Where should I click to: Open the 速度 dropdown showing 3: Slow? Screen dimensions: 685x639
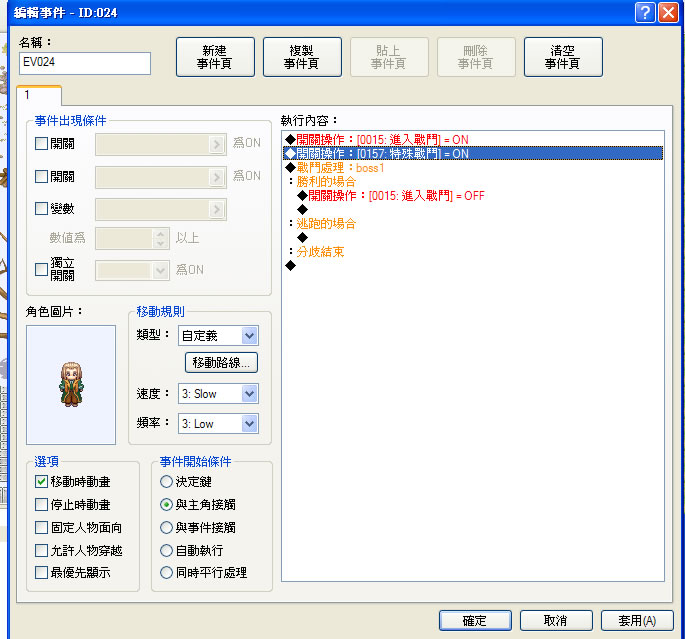click(249, 394)
